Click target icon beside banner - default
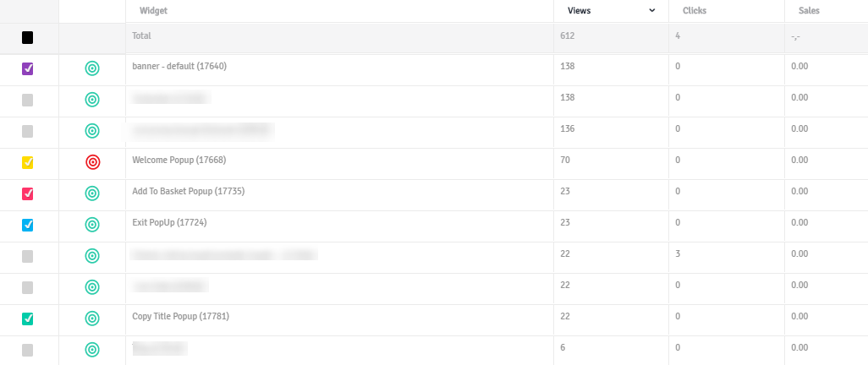The width and height of the screenshot is (868, 365). coord(92,68)
